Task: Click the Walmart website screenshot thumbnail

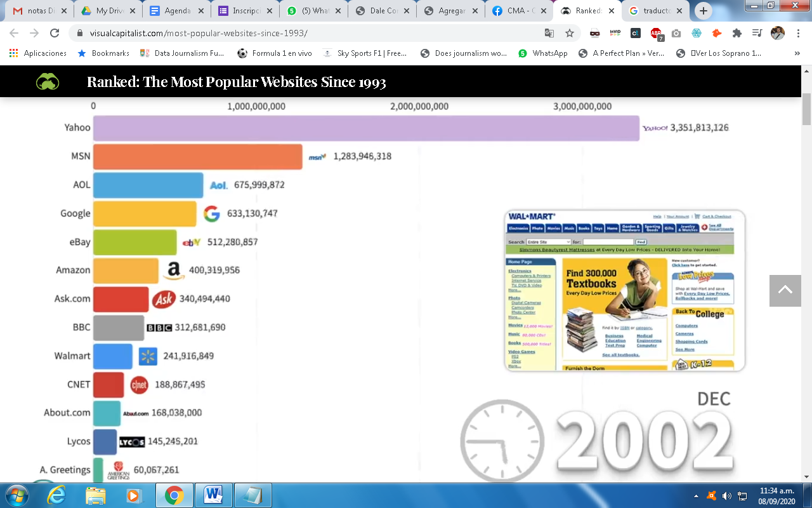Action: coord(625,290)
